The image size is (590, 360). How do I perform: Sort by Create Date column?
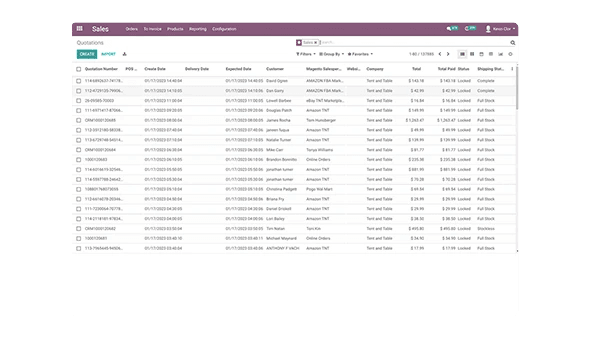pos(155,69)
